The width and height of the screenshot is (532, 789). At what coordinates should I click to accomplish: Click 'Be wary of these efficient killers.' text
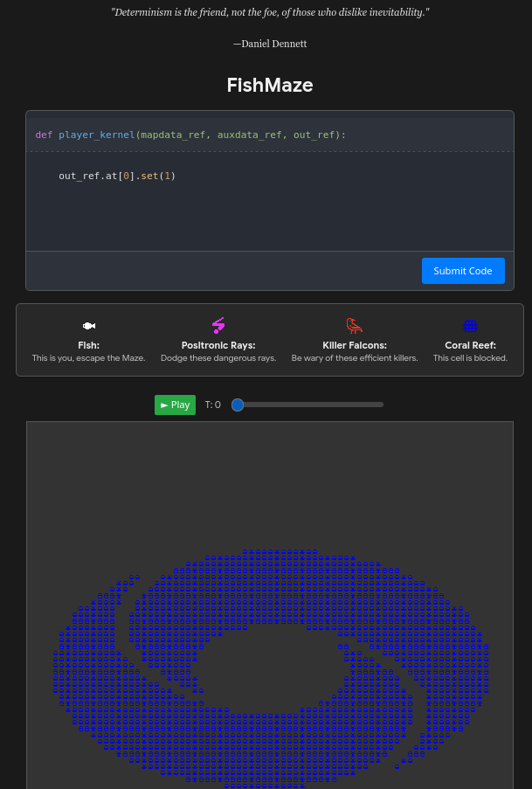pos(355,358)
